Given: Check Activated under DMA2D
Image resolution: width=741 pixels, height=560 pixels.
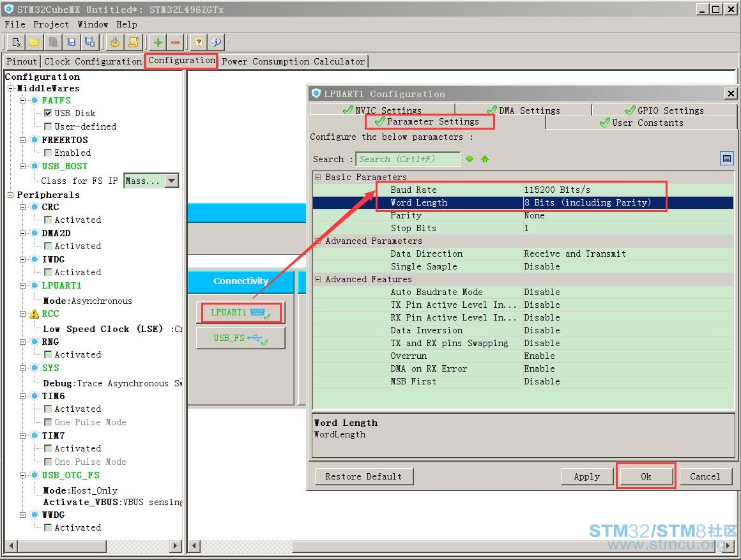Looking at the screenshot, I should (48, 246).
